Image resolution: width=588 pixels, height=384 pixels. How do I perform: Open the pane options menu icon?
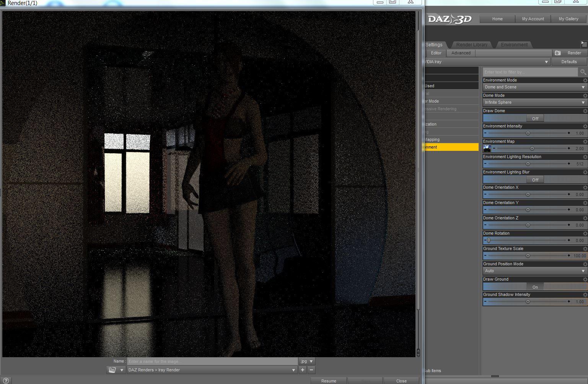(584, 44)
